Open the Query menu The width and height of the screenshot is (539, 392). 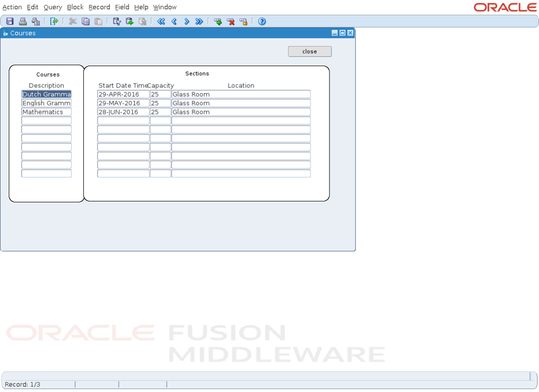click(x=53, y=7)
